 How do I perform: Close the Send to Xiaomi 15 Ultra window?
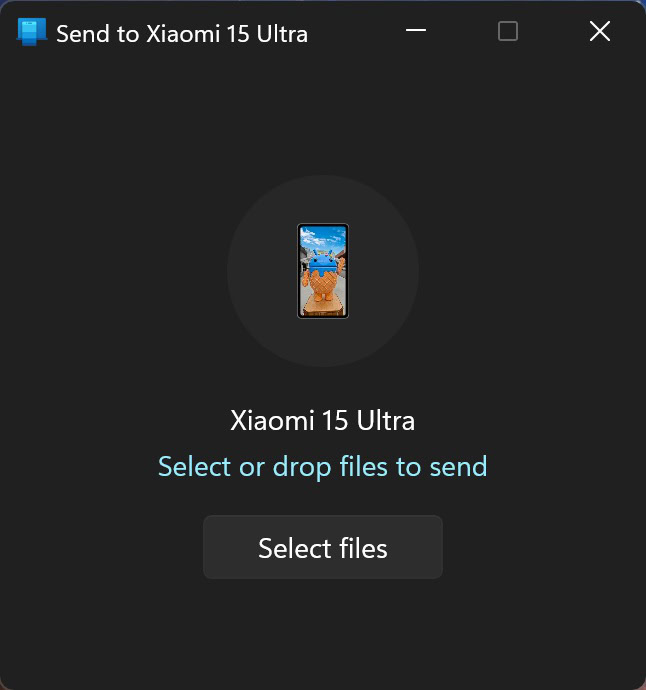(599, 32)
